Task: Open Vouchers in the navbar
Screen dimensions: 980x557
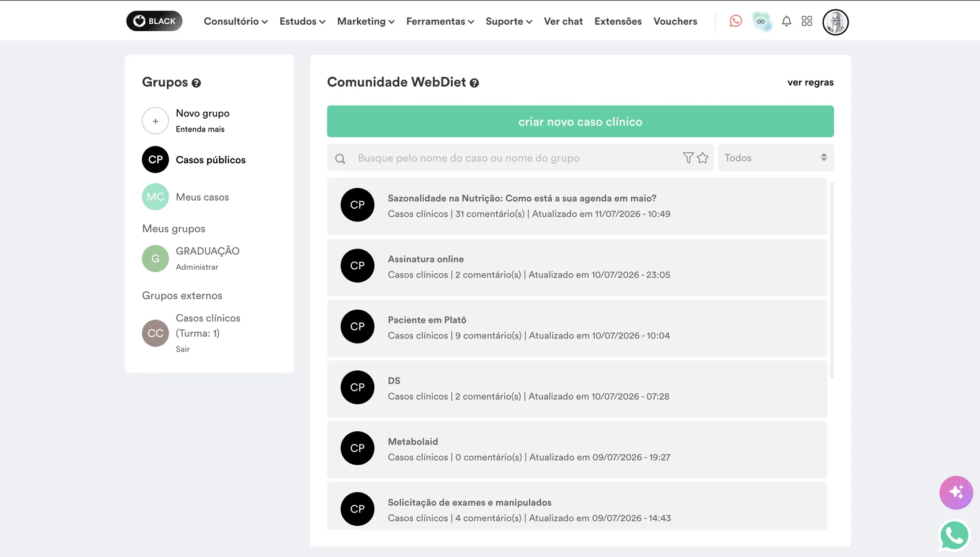Action: (x=675, y=21)
